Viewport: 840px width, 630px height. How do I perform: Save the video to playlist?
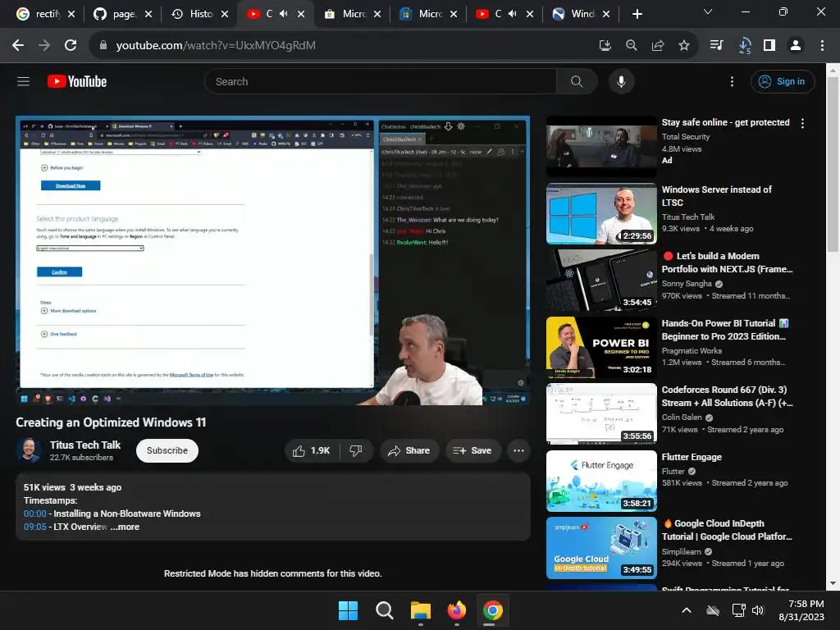(472, 450)
